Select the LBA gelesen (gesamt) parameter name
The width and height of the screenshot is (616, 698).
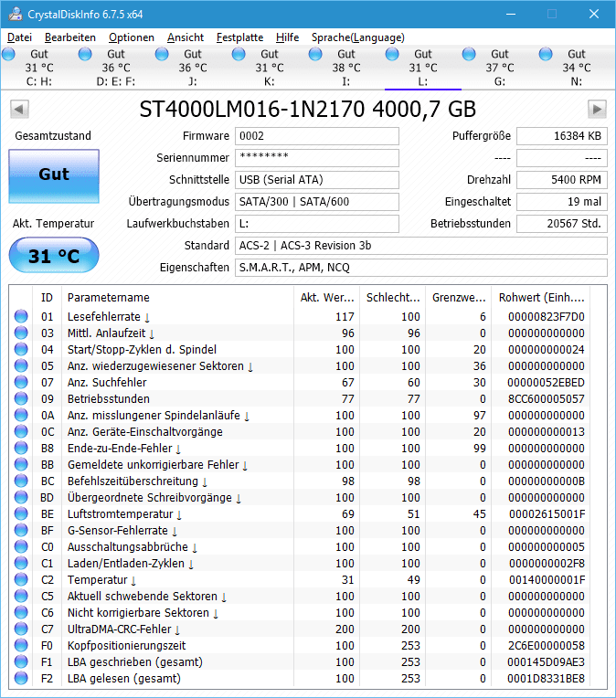[124, 679]
